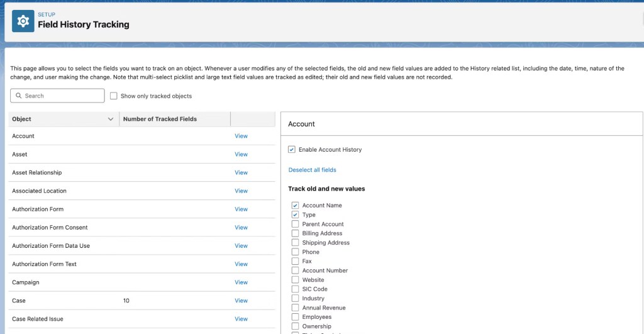
Task: Check the Industry field checkbox
Action: (x=295, y=298)
